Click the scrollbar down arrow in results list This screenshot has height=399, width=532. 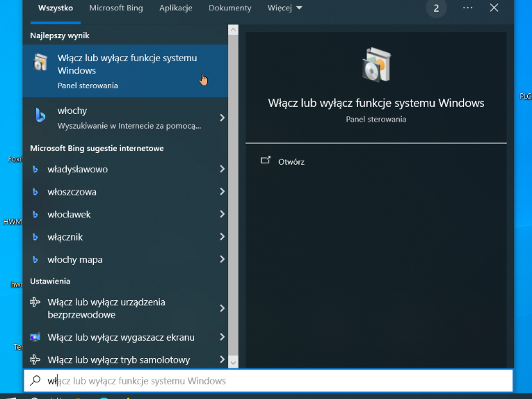click(233, 362)
